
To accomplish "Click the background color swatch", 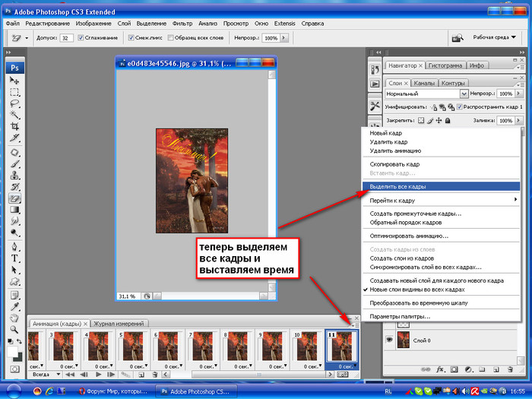I will coord(19,358).
